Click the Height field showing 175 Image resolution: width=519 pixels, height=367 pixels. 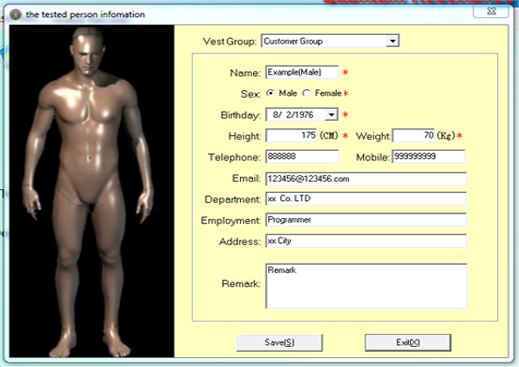(x=291, y=136)
